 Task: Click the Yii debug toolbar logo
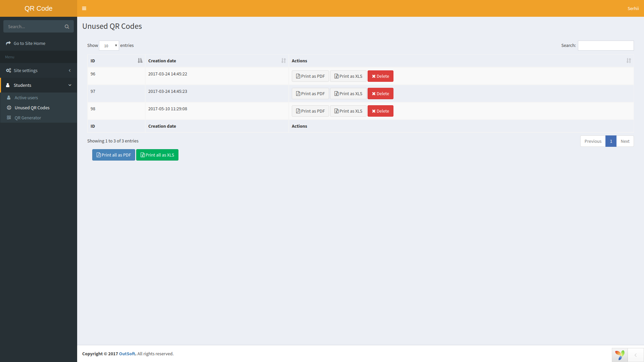[620, 355]
